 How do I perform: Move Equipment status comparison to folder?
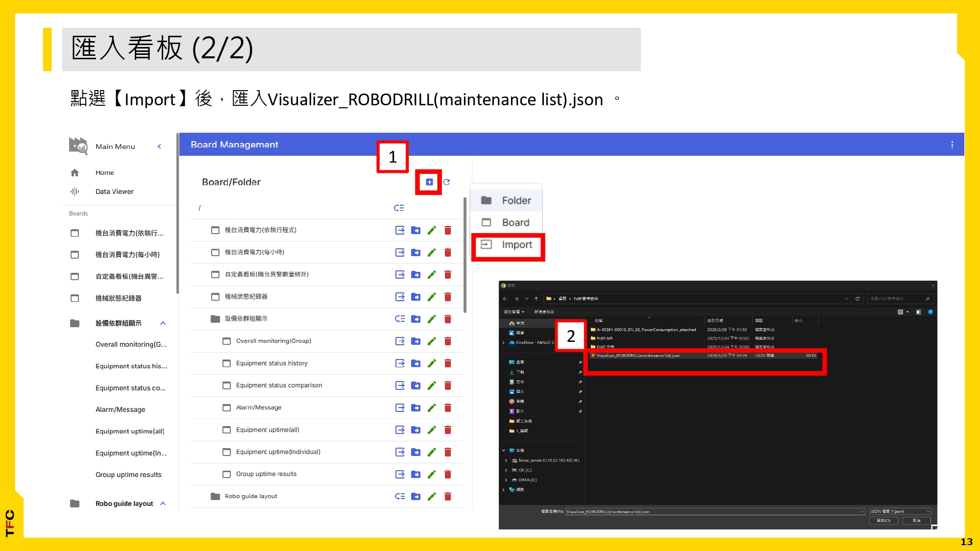(x=416, y=385)
